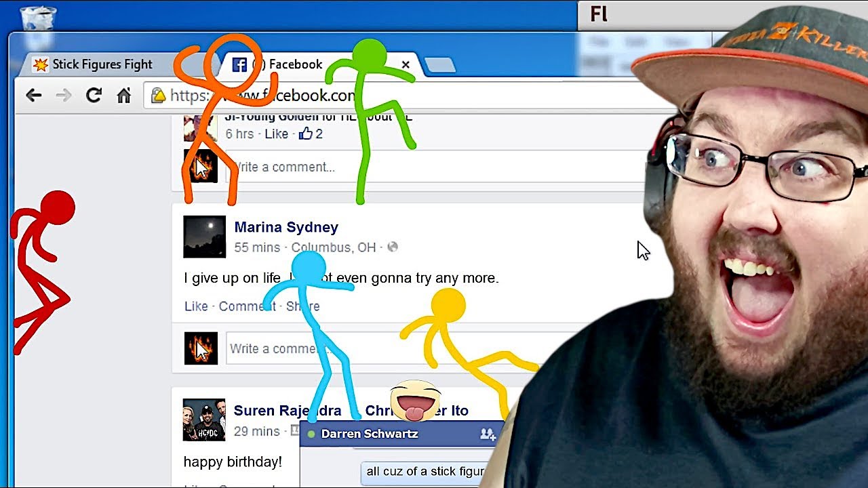Go back with the browser back arrow
The height and width of the screenshot is (488, 868).
click(x=33, y=96)
